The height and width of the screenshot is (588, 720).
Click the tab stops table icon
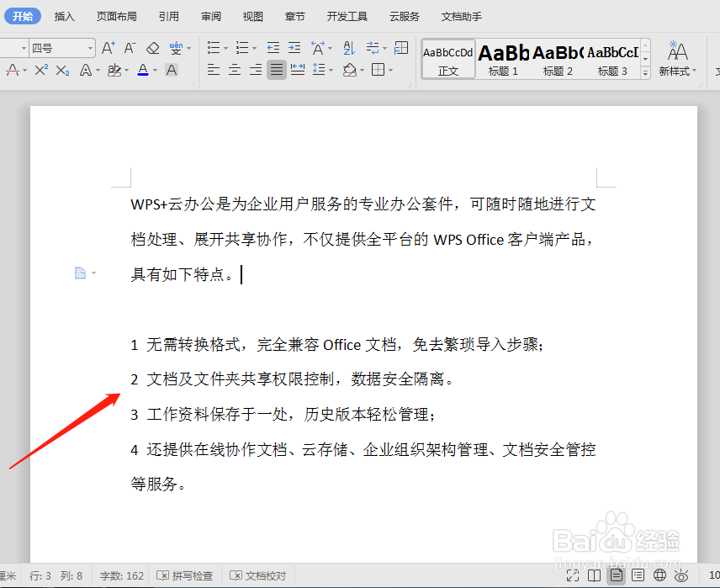coord(401,48)
